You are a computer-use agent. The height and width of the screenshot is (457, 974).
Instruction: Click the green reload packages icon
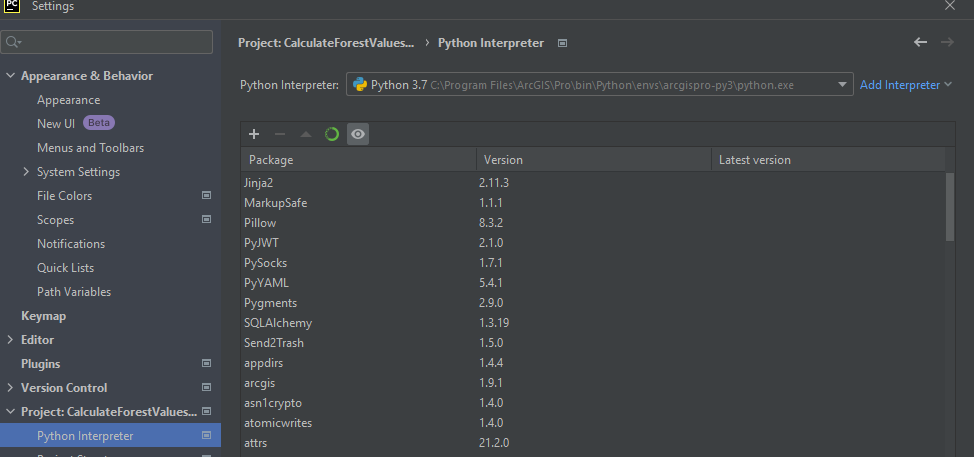pos(332,134)
